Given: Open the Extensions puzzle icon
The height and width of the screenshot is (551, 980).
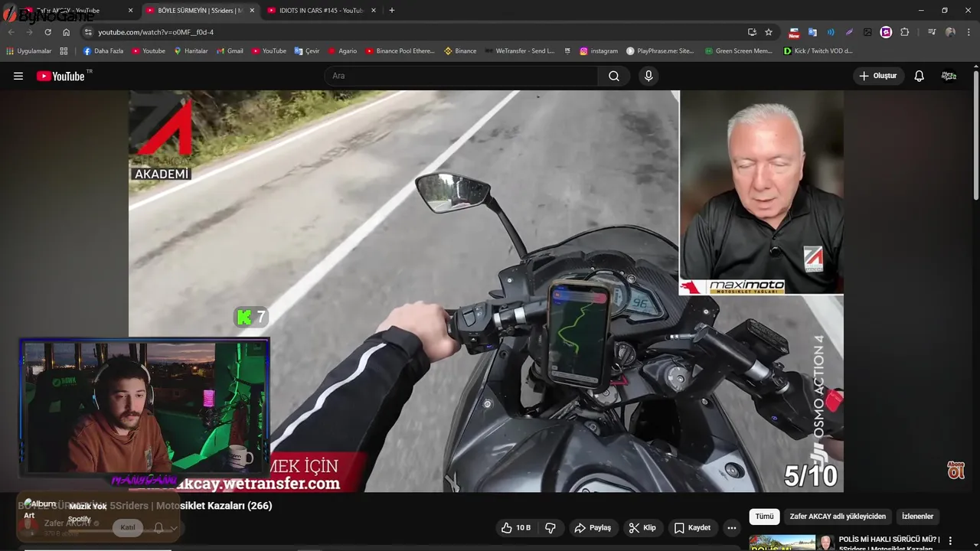Looking at the screenshot, I should [x=905, y=32].
